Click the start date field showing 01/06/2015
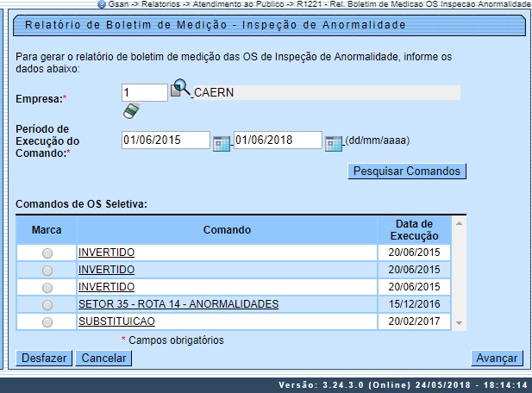Image resolution: width=532 pixels, height=393 pixels. pyautogui.click(x=166, y=140)
